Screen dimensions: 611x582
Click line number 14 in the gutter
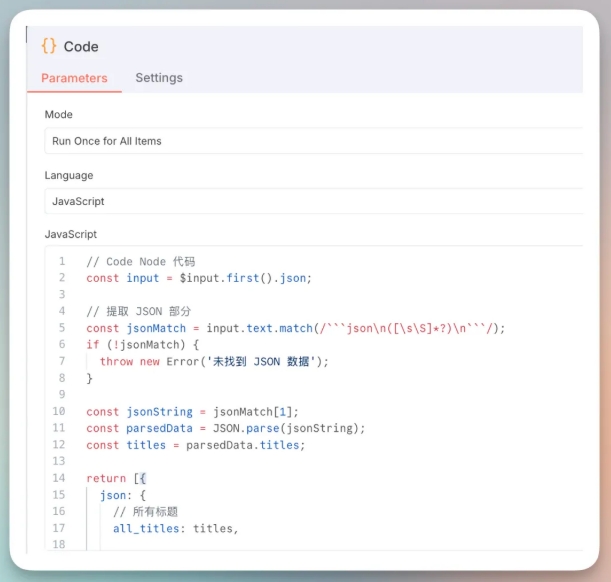tap(59, 478)
